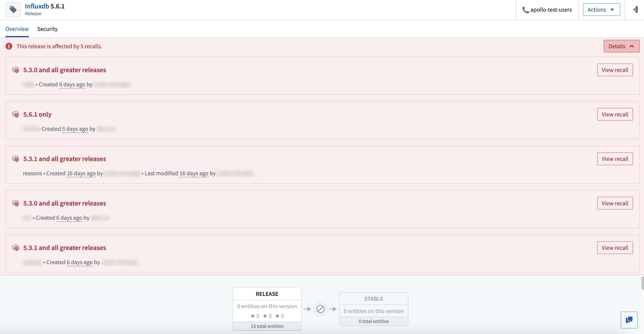
Task: Switch to the Security tab
Action: 47,29
